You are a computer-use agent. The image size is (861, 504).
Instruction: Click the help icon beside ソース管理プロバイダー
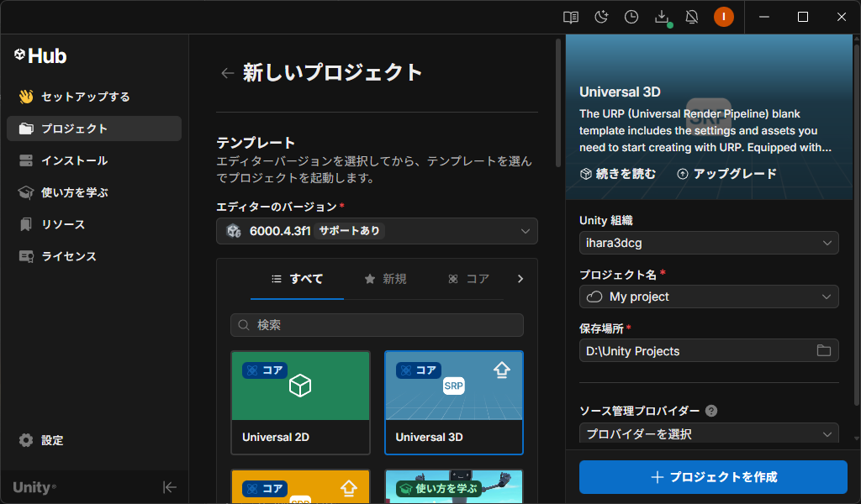(711, 411)
